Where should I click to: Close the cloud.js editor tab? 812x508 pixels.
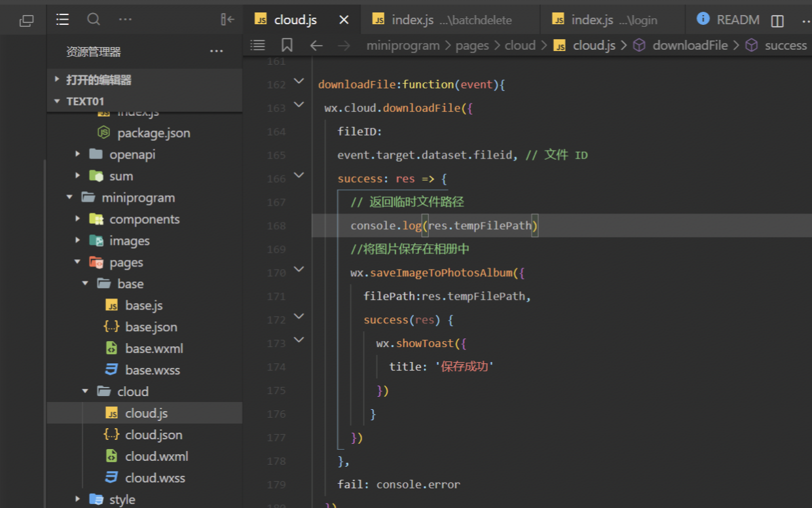pos(344,20)
